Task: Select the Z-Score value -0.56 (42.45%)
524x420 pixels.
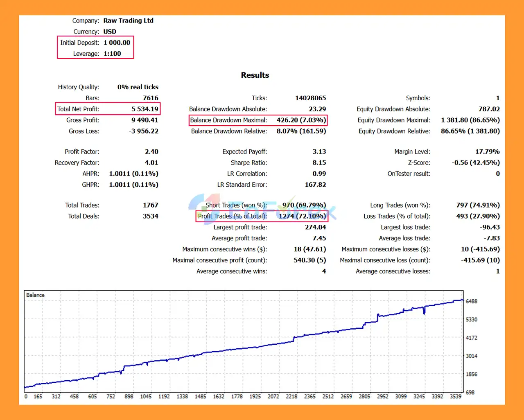Action: [x=476, y=163]
